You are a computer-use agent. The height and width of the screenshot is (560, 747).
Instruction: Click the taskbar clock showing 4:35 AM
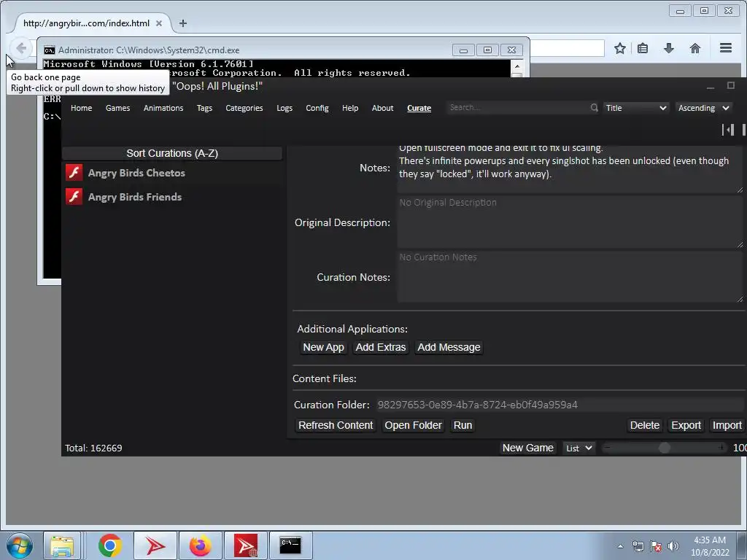click(x=710, y=546)
